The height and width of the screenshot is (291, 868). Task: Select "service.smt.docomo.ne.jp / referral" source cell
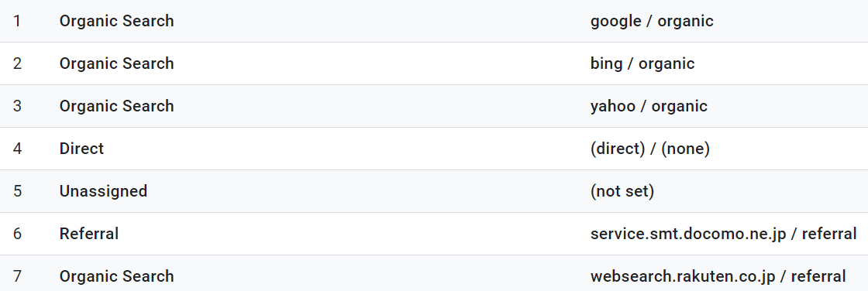[x=724, y=234]
